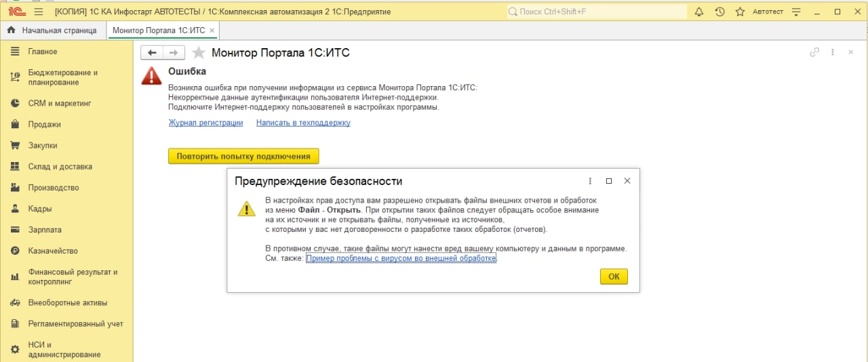The height and width of the screenshot is (362, 868).
Task: Close the Монитор Портала form with X
Action: (x=850, y=52)
